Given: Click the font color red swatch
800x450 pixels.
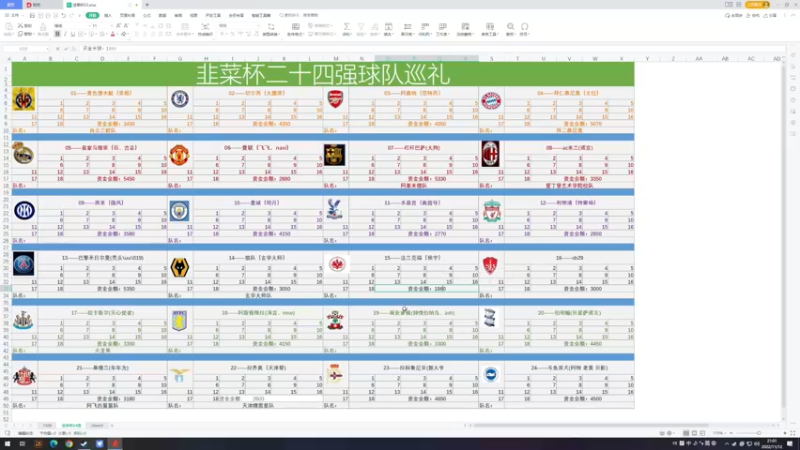Looking at the screenshot, I should [113, 34].
